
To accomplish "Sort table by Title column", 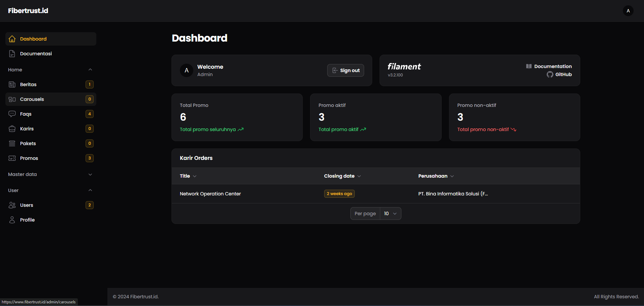I will pos(188,176).
